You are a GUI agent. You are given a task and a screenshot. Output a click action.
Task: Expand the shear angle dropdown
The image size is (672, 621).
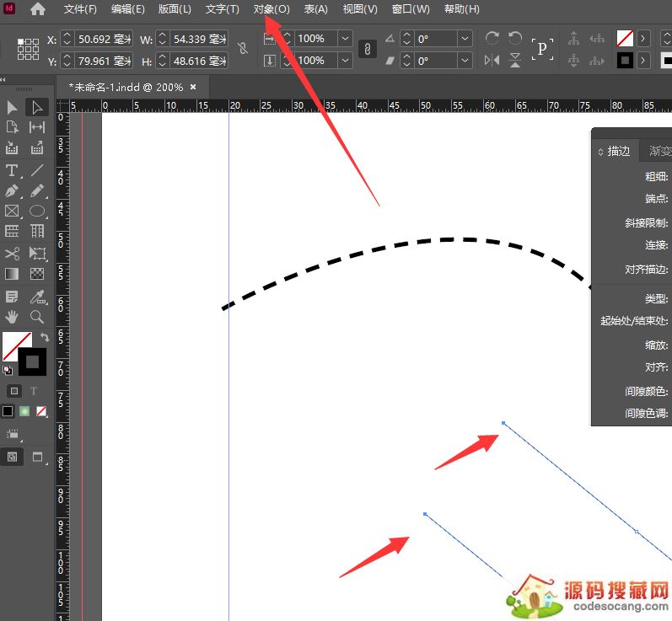465,61
